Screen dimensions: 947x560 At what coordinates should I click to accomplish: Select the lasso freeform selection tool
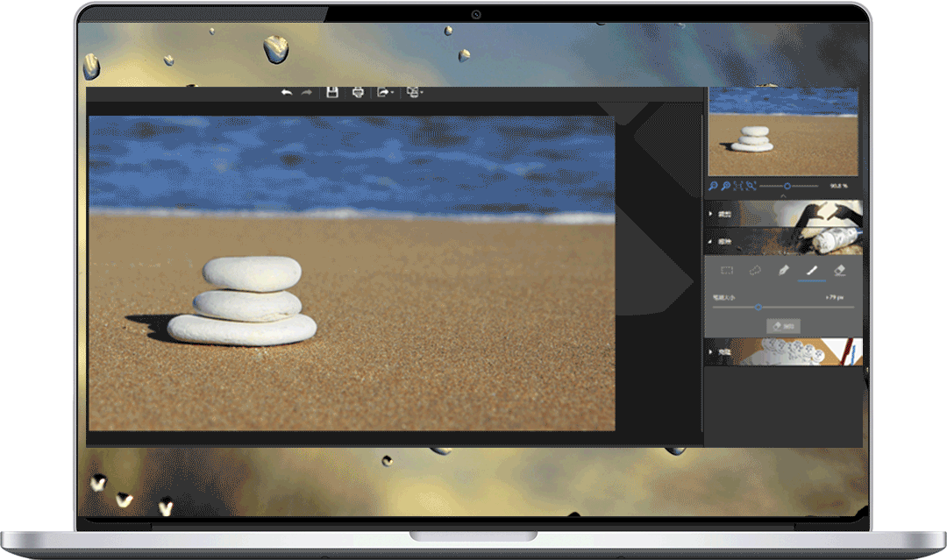[x=755, y=271]
